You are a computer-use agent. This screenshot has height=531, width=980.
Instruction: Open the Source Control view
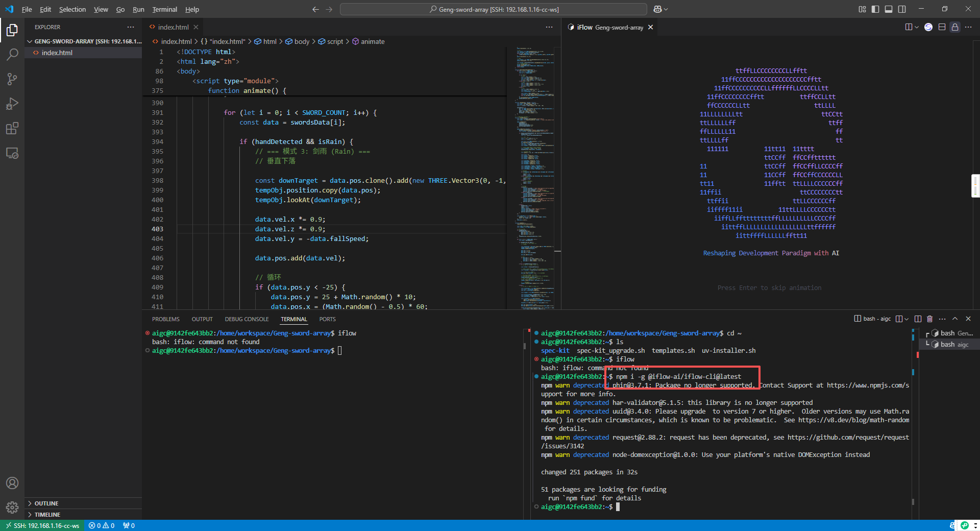[12, 79]
